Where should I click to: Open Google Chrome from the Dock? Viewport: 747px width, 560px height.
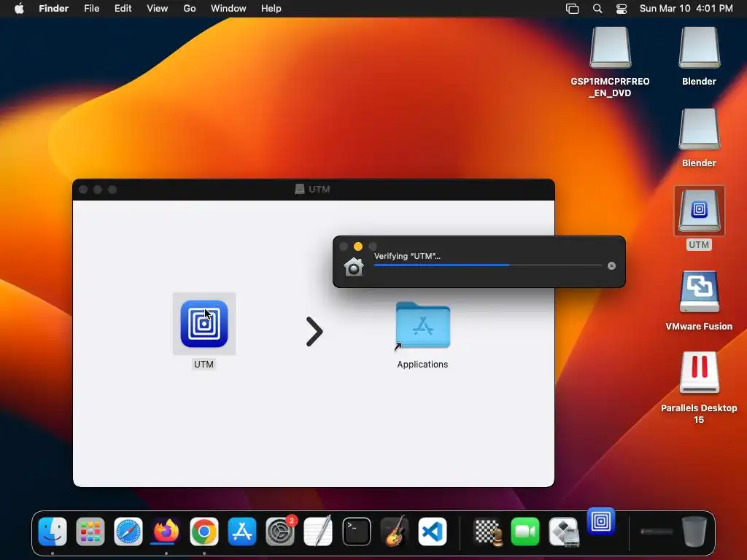click(x=204, y=532)
